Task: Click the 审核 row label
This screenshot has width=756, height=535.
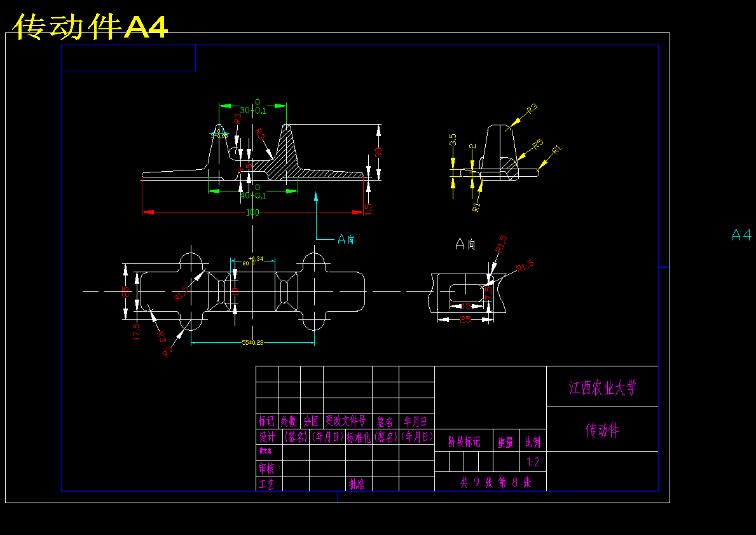Action: tap(267, 468)
